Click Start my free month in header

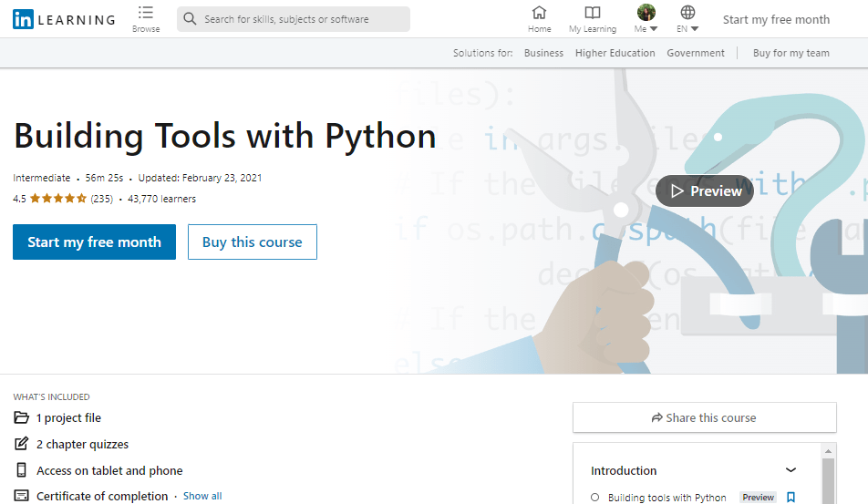[776, 20]
